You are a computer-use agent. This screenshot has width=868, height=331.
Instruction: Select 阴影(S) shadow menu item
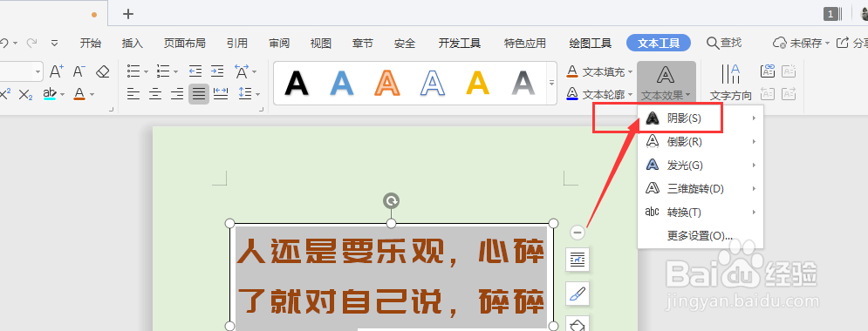pyautogui.click(x=701, y=118)
